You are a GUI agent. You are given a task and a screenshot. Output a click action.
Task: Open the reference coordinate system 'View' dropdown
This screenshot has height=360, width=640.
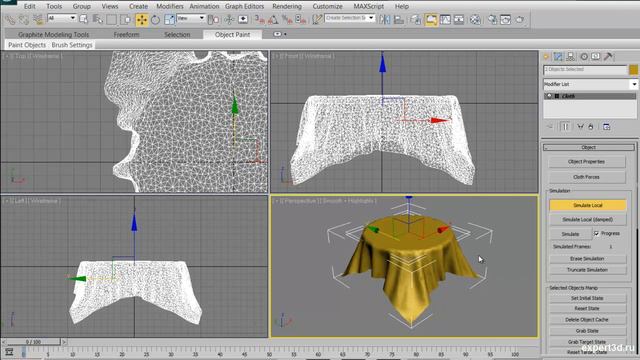click(191, 18)
